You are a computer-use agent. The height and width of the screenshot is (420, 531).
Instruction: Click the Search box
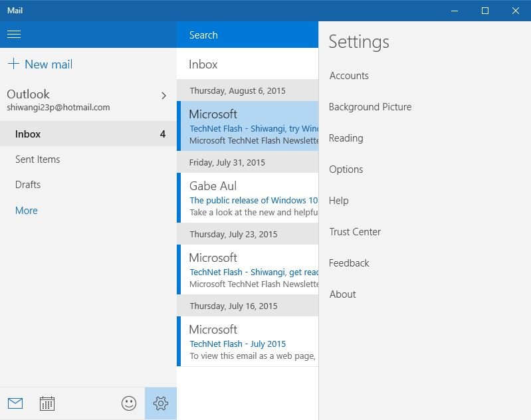click(x=247, y=35)
